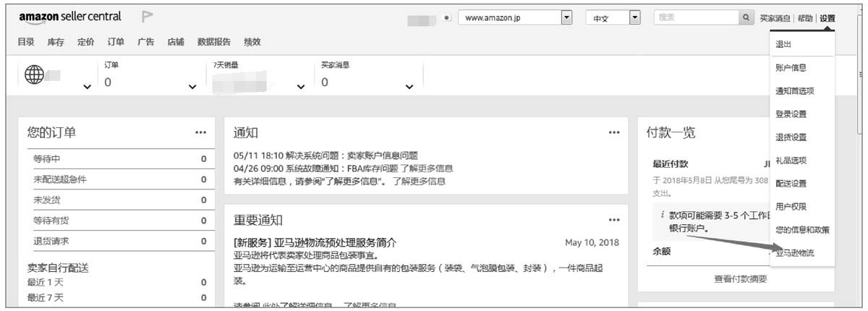The image size is (868, 311).
Task: Click the 买家消息 link in header
Action: pyautogui.click(x=775, y=18)
